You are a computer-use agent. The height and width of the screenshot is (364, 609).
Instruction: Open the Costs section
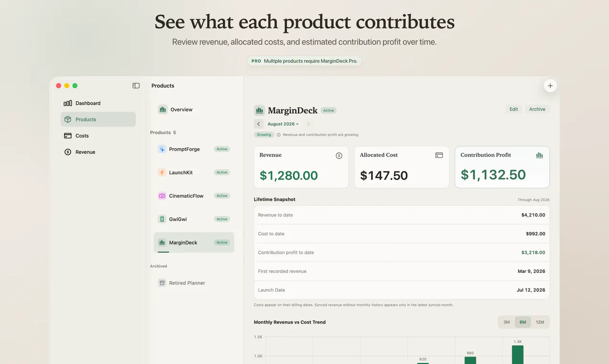[x=98, y=136]
